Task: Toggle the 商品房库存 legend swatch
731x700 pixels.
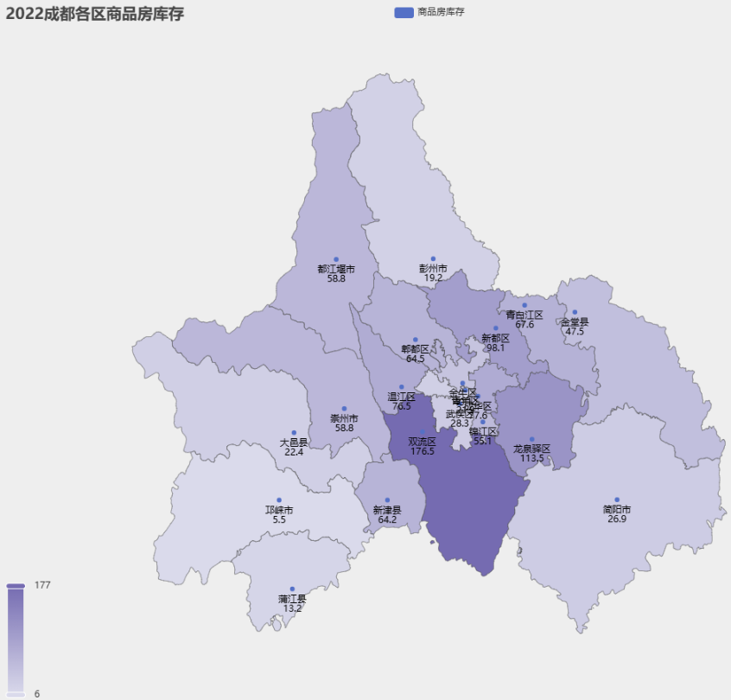Action: (x=404, y=13)
